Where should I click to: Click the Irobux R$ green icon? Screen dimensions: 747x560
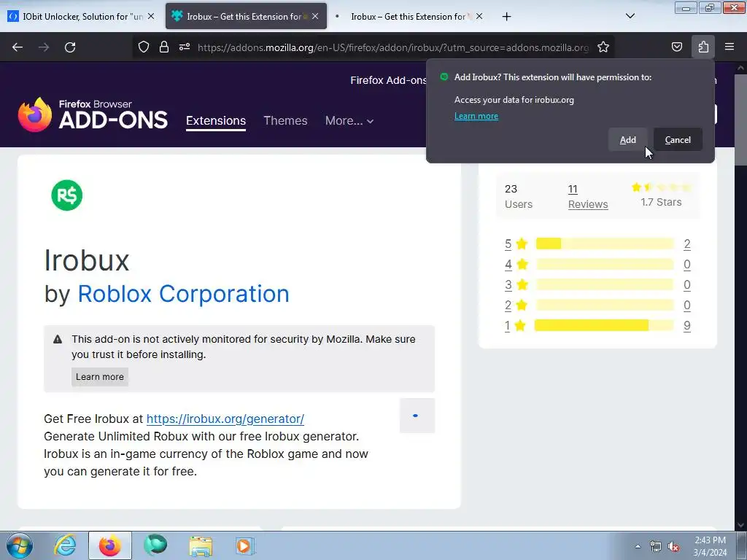[66, 195]
